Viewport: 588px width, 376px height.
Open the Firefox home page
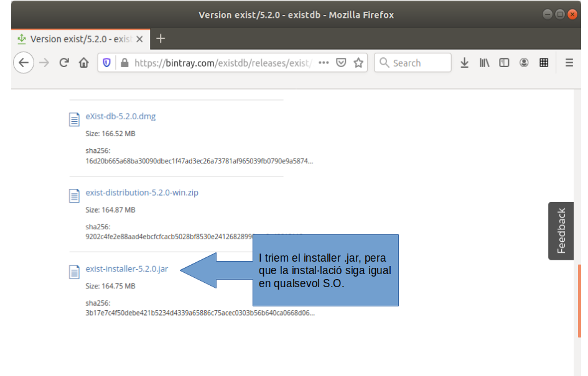point(83,63)
